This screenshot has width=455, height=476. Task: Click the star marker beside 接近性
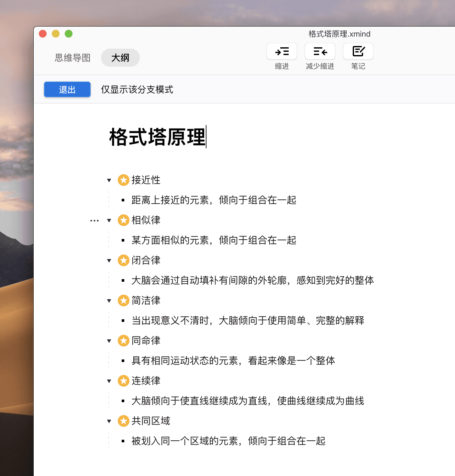click(123, 180)
